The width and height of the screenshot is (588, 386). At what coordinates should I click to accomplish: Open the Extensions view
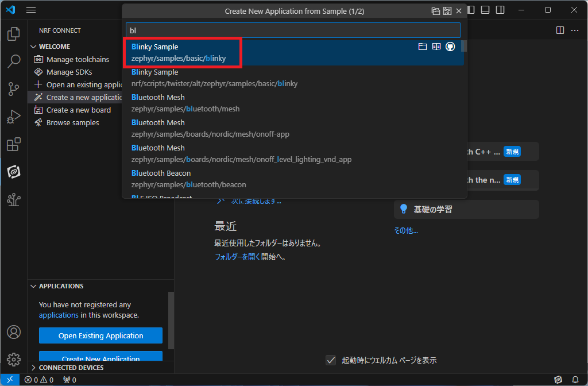tap(14, 144)
